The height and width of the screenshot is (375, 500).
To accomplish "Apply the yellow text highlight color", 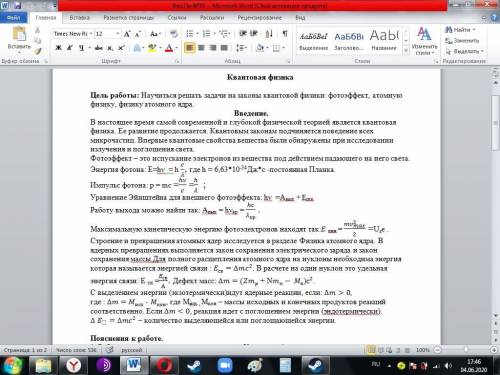I will 152,48.
